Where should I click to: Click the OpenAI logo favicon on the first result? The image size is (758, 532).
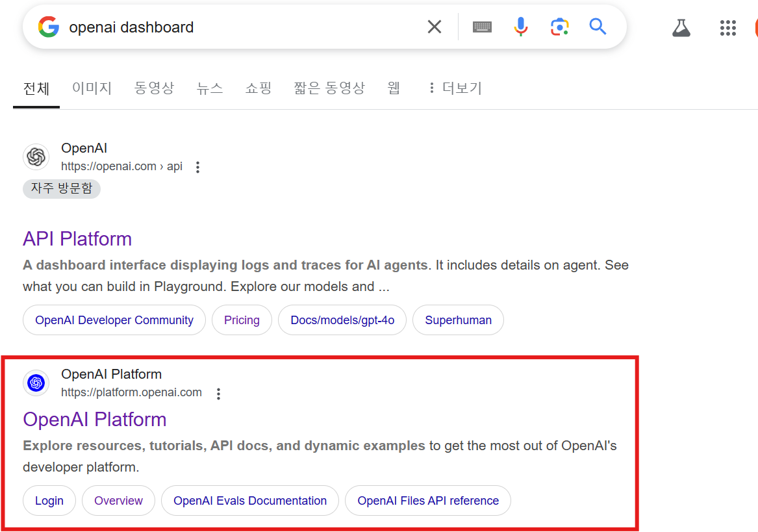point(36,157)
